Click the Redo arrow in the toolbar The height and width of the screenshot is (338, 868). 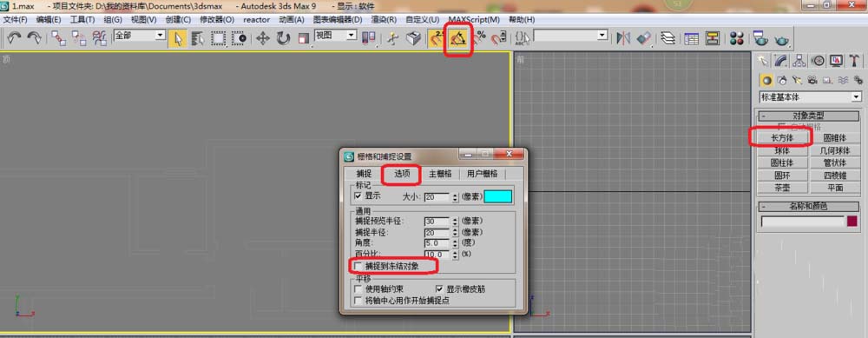(34, 37)
